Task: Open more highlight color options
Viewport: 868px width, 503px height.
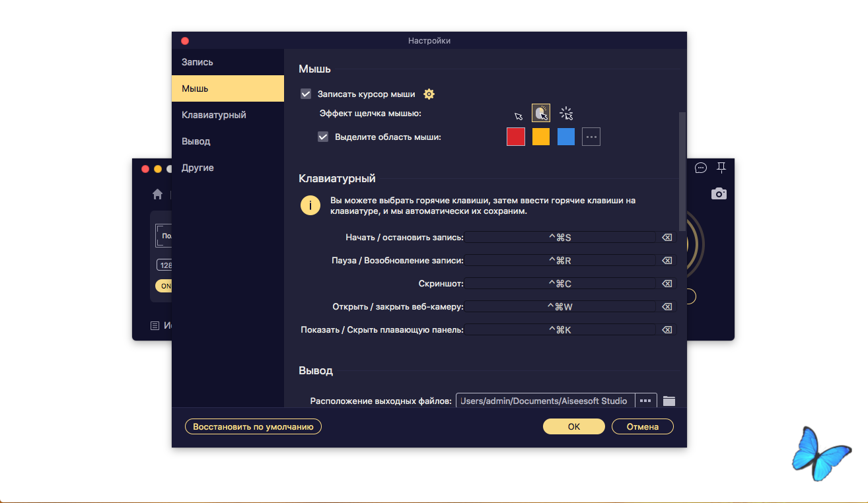Action: [x=591, y=137]
